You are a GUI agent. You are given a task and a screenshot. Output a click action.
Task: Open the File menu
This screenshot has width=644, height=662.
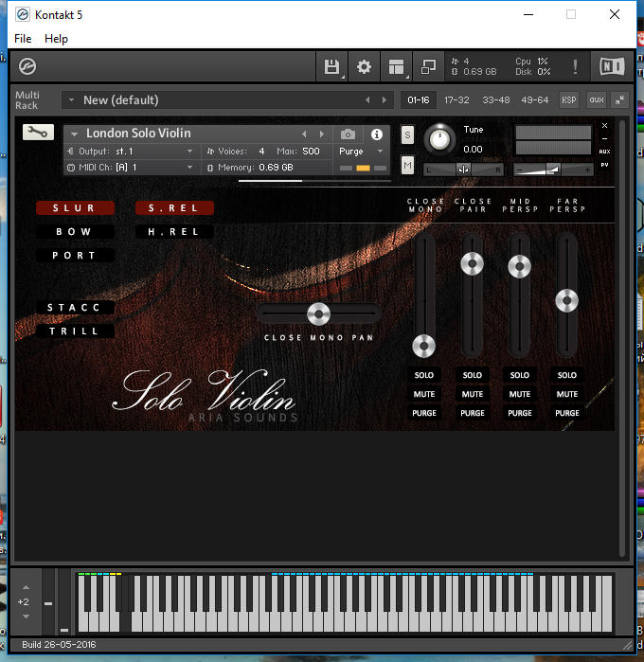pyautogui.click(x=23, y=39)
